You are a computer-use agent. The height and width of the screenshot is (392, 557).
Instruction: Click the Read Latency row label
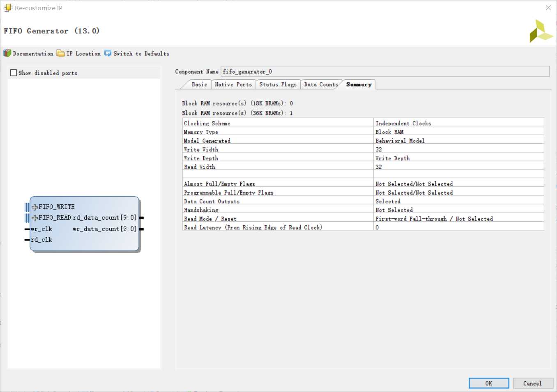coord(253,227)
